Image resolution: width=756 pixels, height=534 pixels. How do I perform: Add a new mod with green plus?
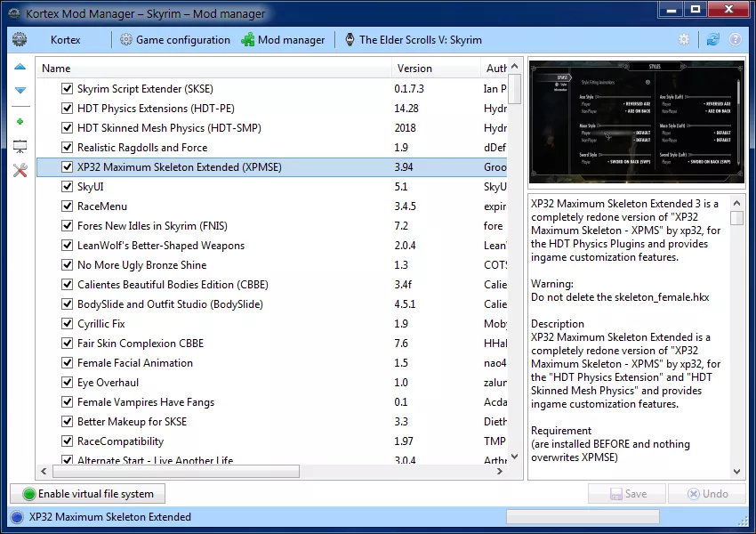[x=20, y=122]
